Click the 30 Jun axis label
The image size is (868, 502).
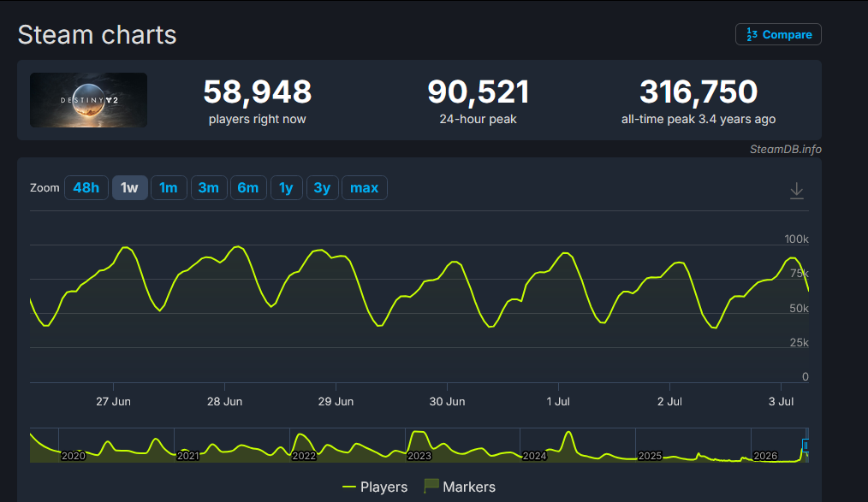[448, 401]
